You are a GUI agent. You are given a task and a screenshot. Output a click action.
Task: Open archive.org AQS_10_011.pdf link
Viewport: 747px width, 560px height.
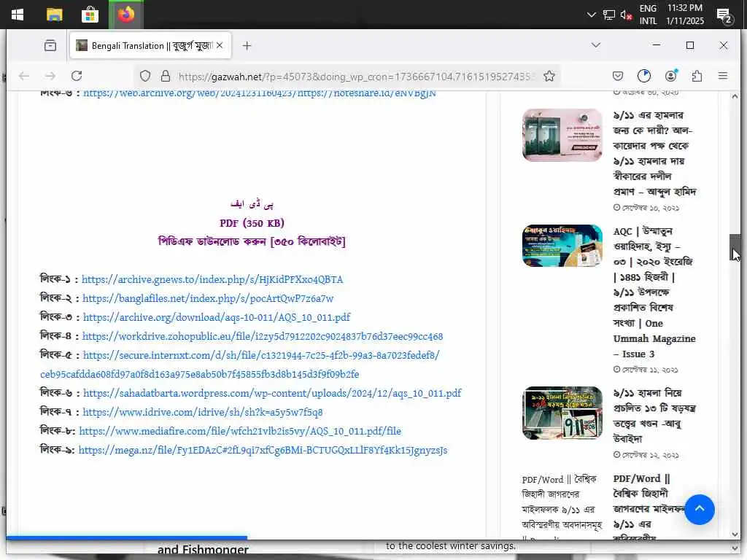click(216, 318)
